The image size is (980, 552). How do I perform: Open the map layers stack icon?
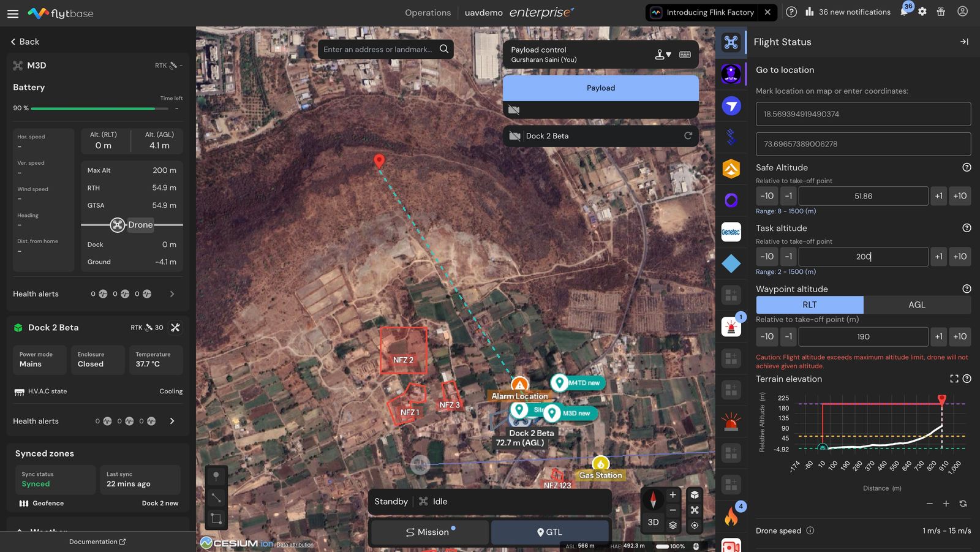pyautogui.click(x=673, y=525)
